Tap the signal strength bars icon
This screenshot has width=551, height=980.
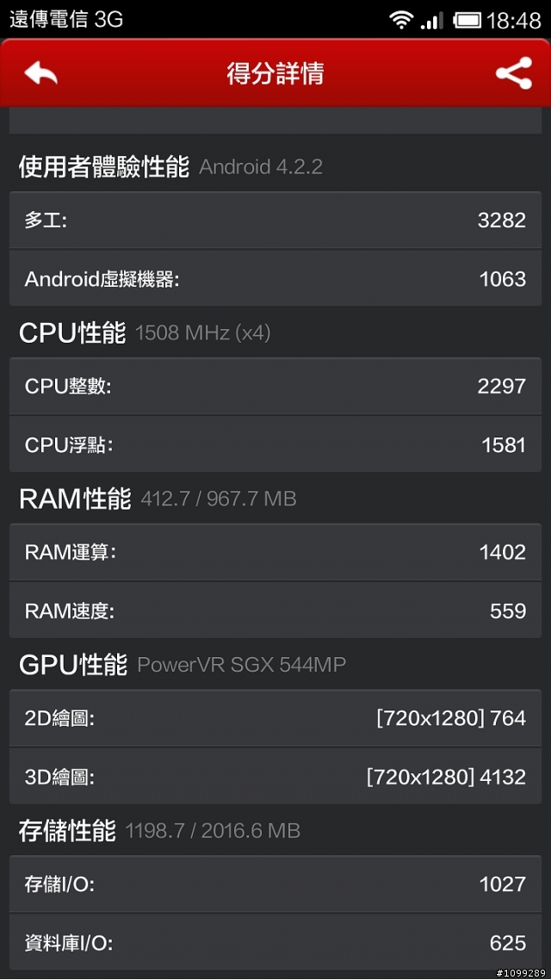click(431, 19)
